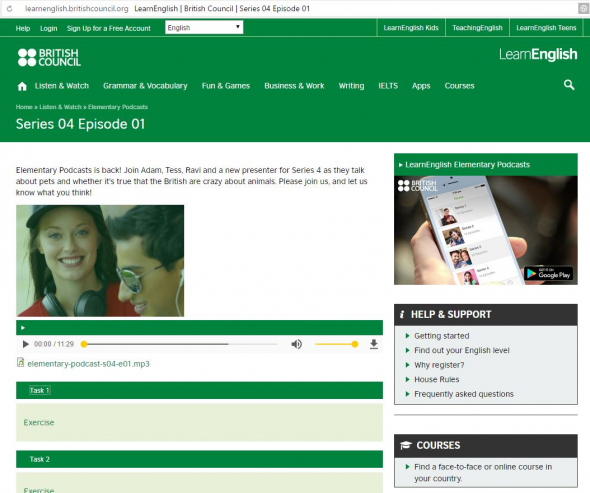This screenshot has height=493, width=590.
Task: Click the home icon in navigation bar
Action: [22, 86]
